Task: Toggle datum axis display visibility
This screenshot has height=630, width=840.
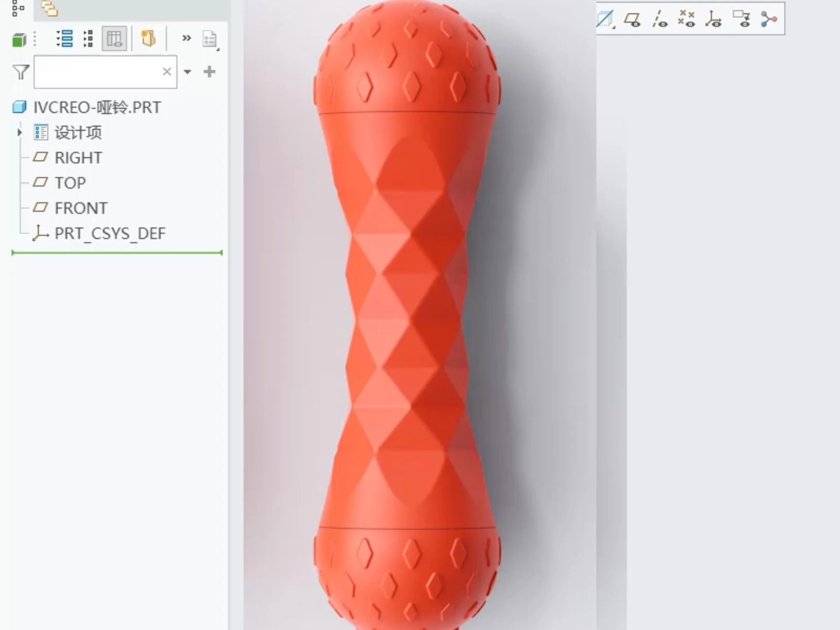Action: [x=659, y=19]
